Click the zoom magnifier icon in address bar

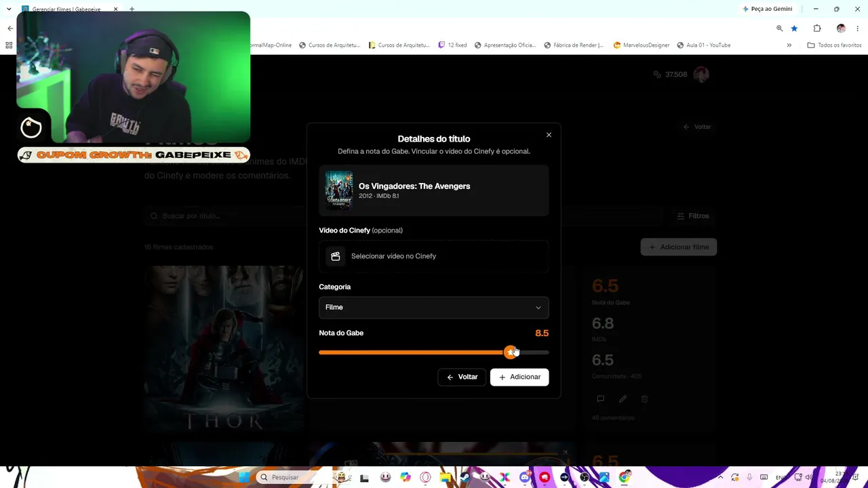(x=779, y=28)
